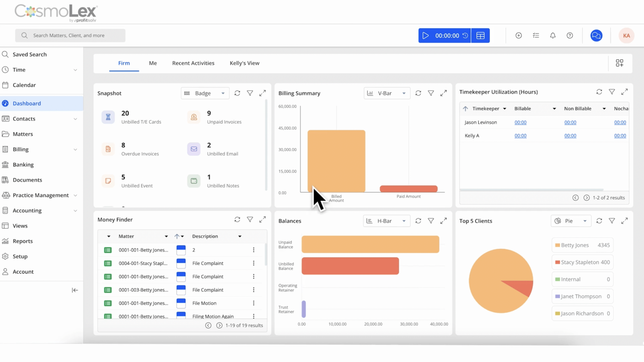Image resolution: width=644 pixels, height=362 pixels.
Task: Open the Balances H-Bar chart type dropdown
Action: click(386, 221)
